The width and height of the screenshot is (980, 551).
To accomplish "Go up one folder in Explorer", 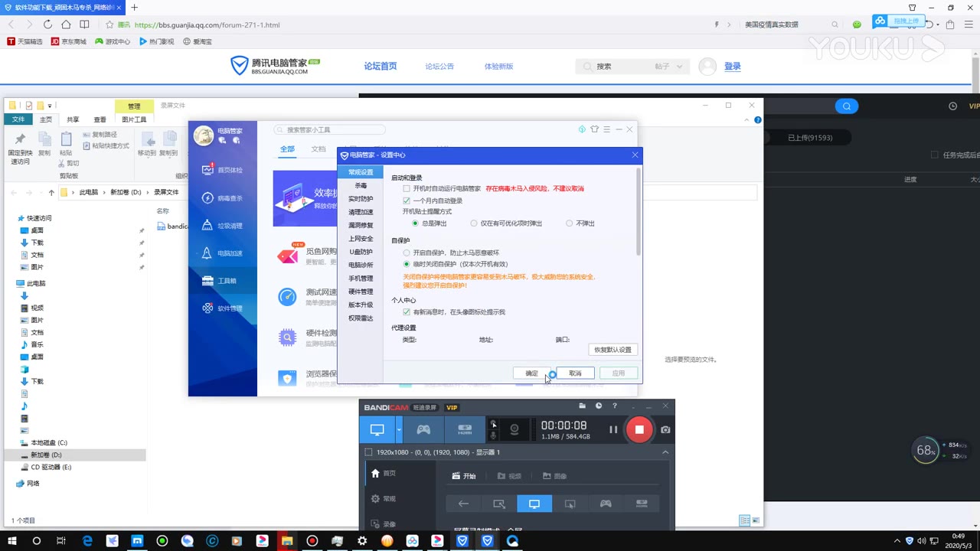I will [51, 193].
